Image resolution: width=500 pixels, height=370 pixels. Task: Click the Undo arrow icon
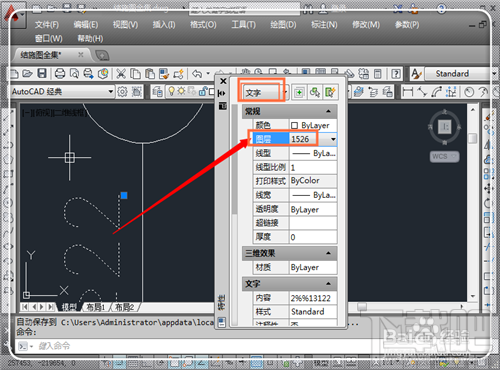click(x=197, y=74)
